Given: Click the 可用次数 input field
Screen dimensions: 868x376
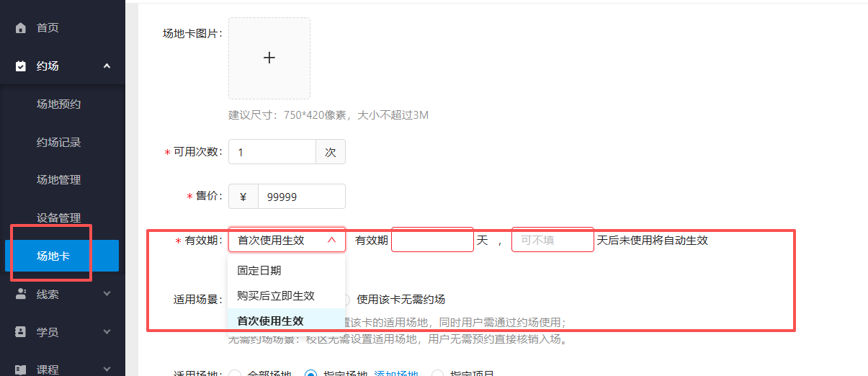Looking at the screenshot, I should coord(272,152).
